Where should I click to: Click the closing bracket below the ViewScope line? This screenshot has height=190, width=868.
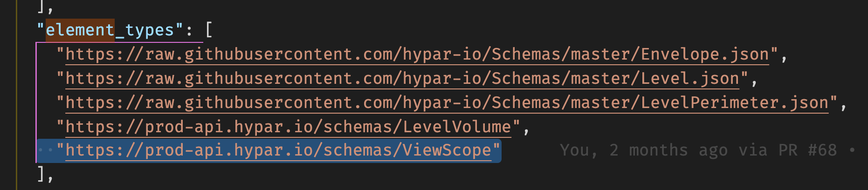[41, 174]
